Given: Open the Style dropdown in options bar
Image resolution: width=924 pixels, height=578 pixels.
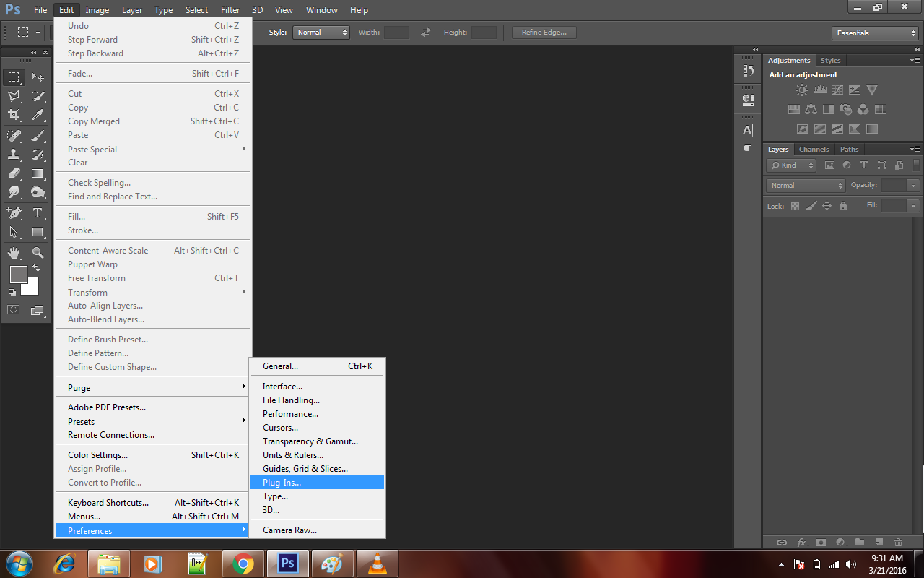Looking at the screenshot, I should [321, 33].
